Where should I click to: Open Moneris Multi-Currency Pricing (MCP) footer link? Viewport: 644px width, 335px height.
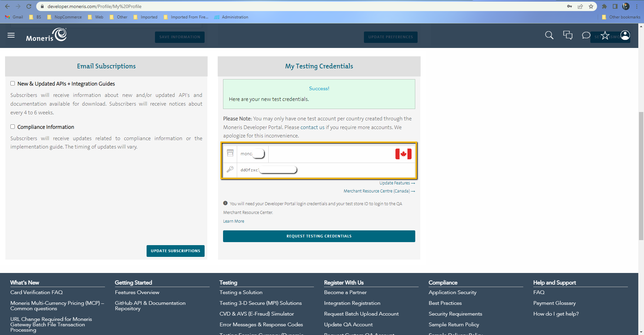(57, 306)
